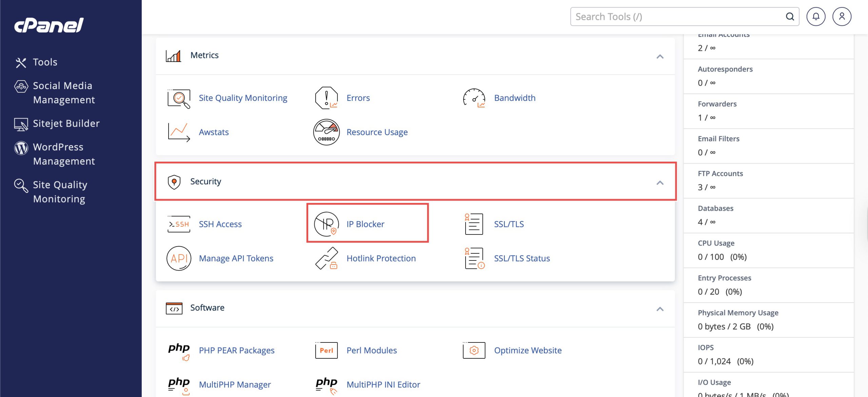Open the SSL/TLS Status link
Viewport: 868px width, 397px height.
tap(521, 258)
